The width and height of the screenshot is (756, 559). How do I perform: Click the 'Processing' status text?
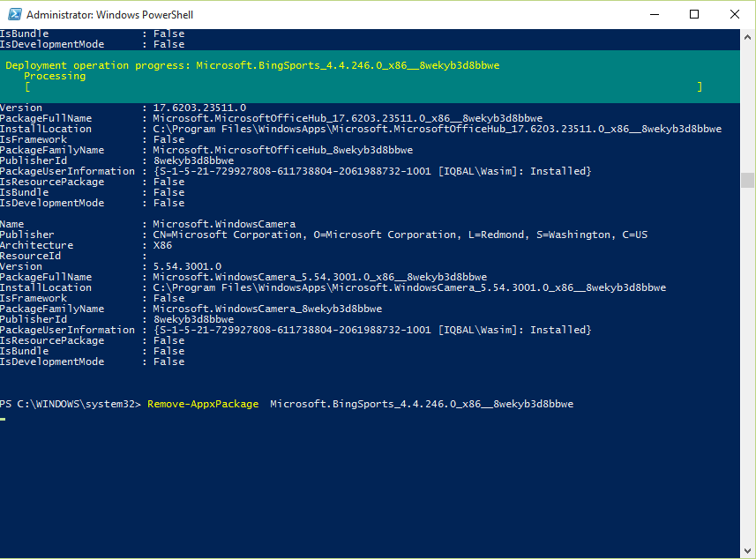[x=55, y=76]
